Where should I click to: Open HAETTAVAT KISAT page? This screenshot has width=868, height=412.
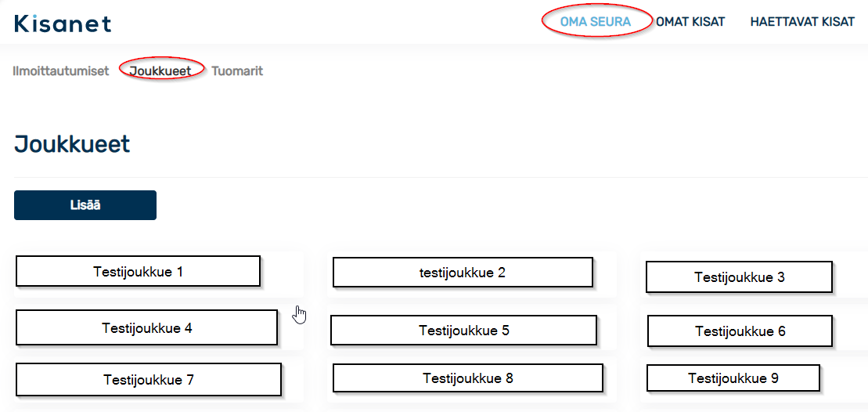[x=802, y=22]
